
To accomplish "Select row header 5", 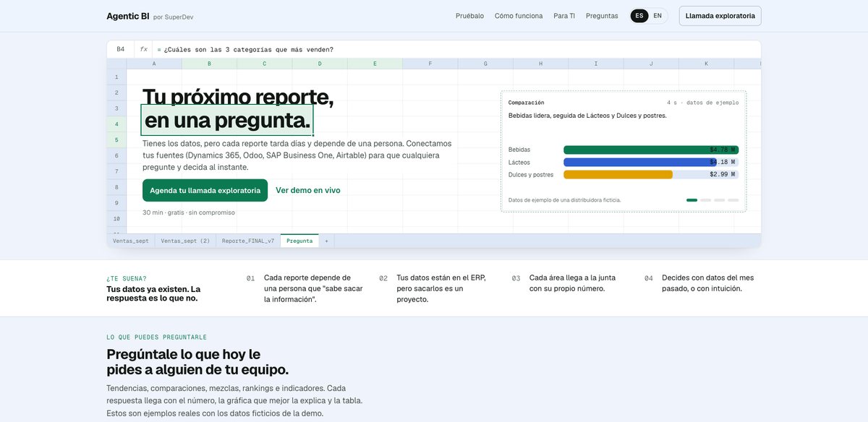I will pyautogui.click(x=116, y=139).
